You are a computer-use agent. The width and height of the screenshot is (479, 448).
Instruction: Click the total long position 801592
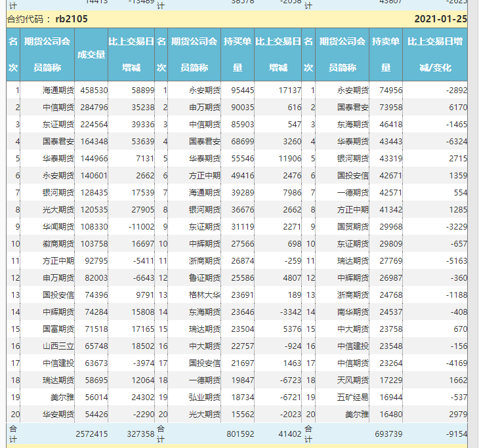point(240,434)
